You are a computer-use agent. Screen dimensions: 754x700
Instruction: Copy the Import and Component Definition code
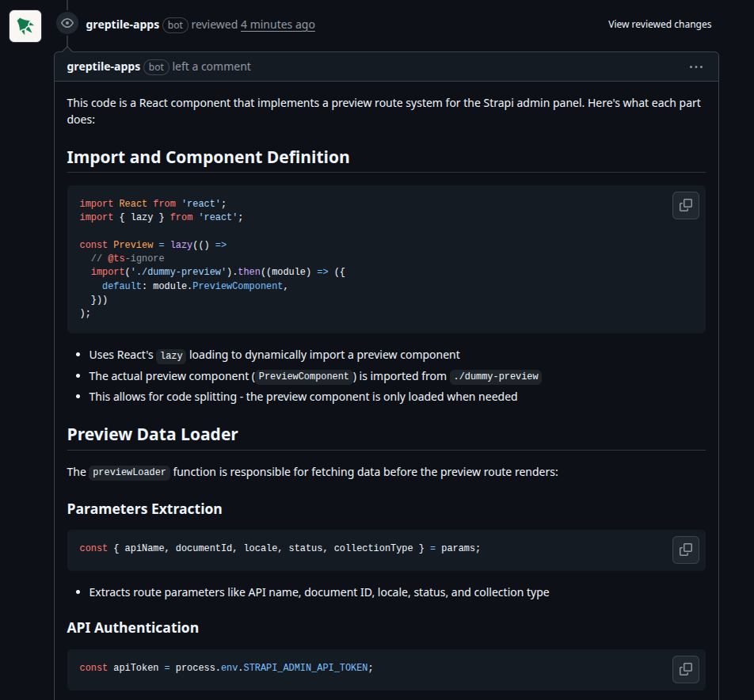[685, 205]
